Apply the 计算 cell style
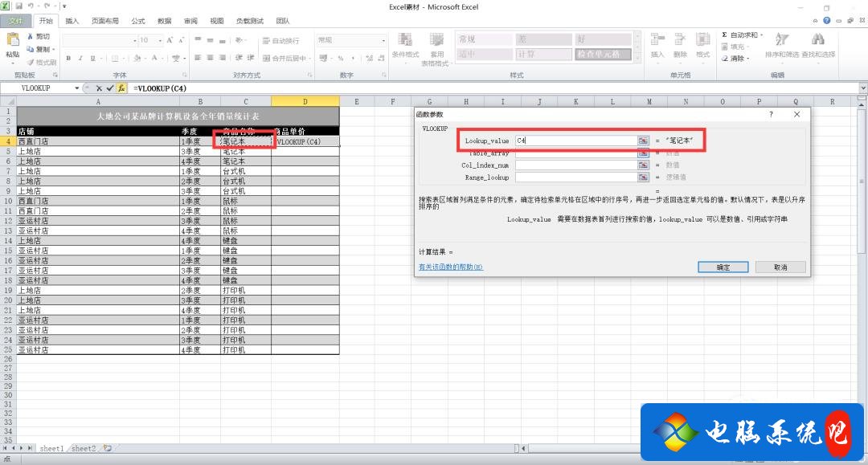This screenshot has width=868, height=465. [x=543, y=54]
